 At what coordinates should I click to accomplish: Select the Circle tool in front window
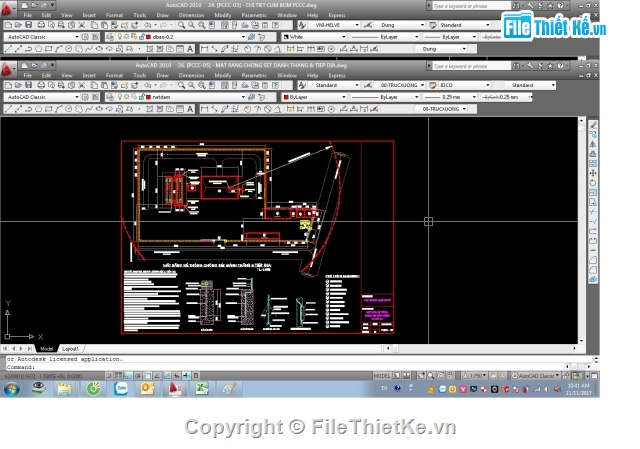[69, 109]
